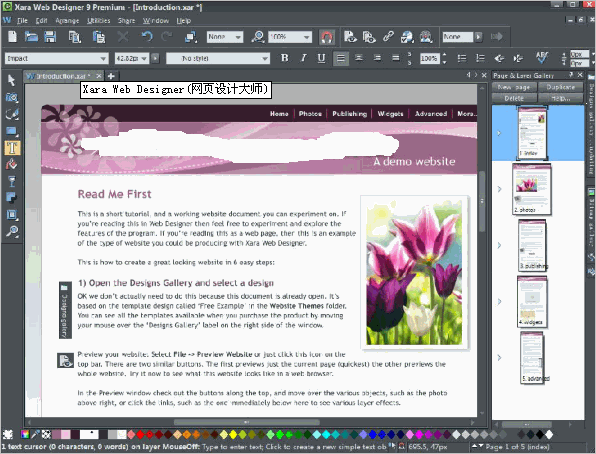Pick the yellow color swatch

coord(233,434)
